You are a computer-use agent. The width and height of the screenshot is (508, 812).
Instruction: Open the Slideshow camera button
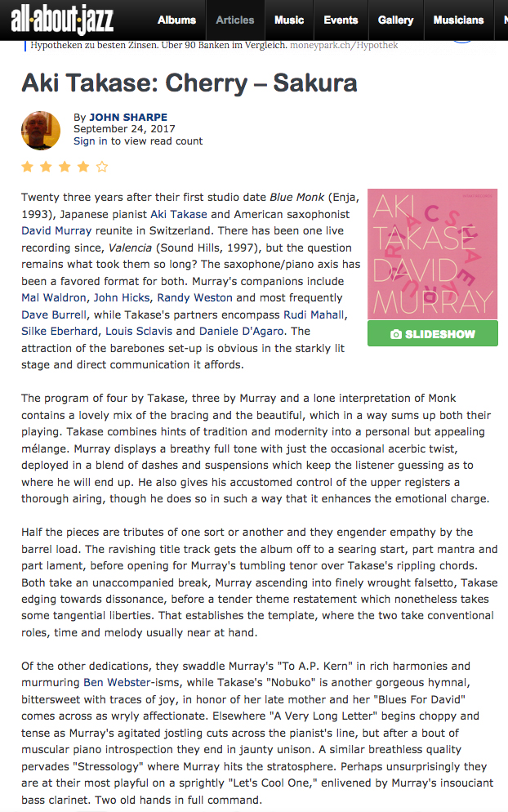432,333
